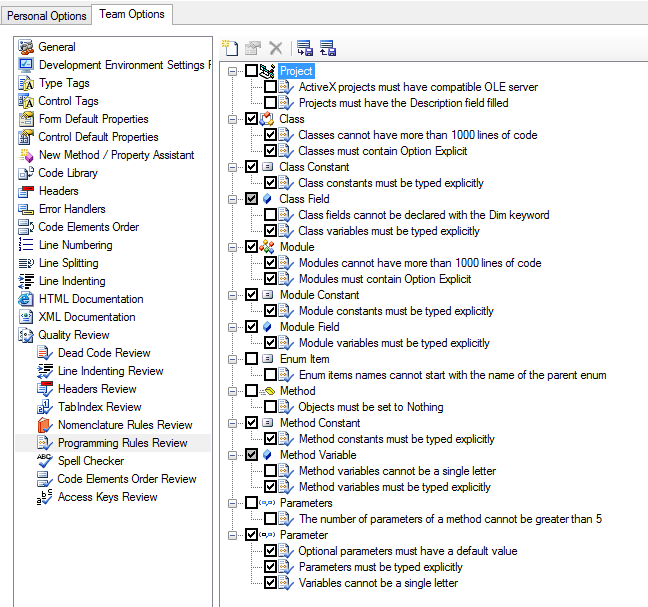Click the Project node icon in tree
Screen dimensions: 648x607
click(267, 71)
